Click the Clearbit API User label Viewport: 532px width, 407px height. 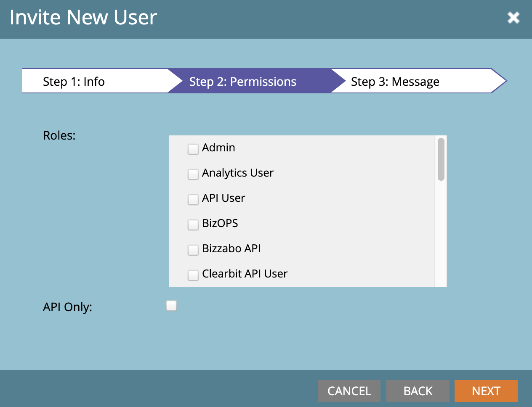click(245, 274)
